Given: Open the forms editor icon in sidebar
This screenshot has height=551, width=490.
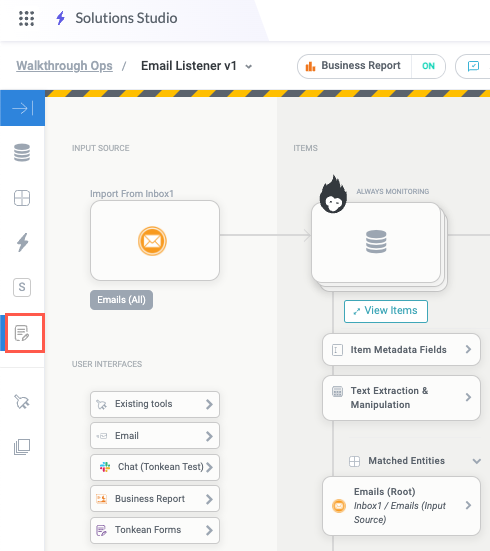Looking at the screenshot, I should [x=22, y=333].
